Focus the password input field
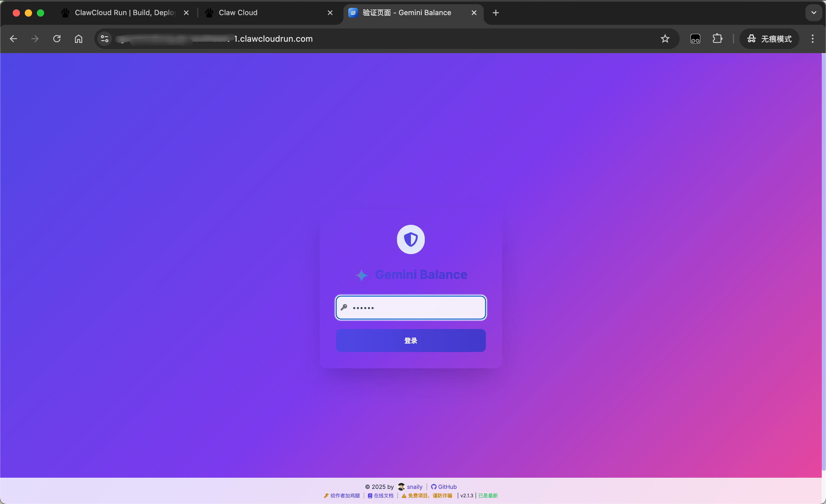The image size is (826, 504). pos(416,307)
